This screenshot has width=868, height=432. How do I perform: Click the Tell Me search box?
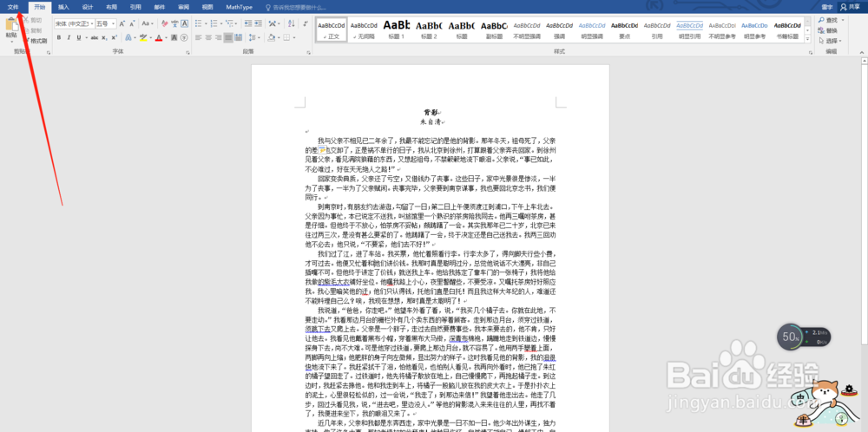tap(296, 7)
